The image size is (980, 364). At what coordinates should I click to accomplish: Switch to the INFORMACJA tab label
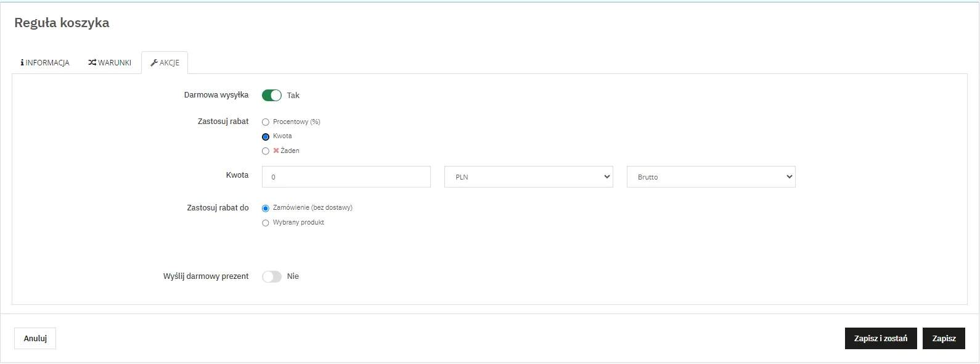click(47, 63)
